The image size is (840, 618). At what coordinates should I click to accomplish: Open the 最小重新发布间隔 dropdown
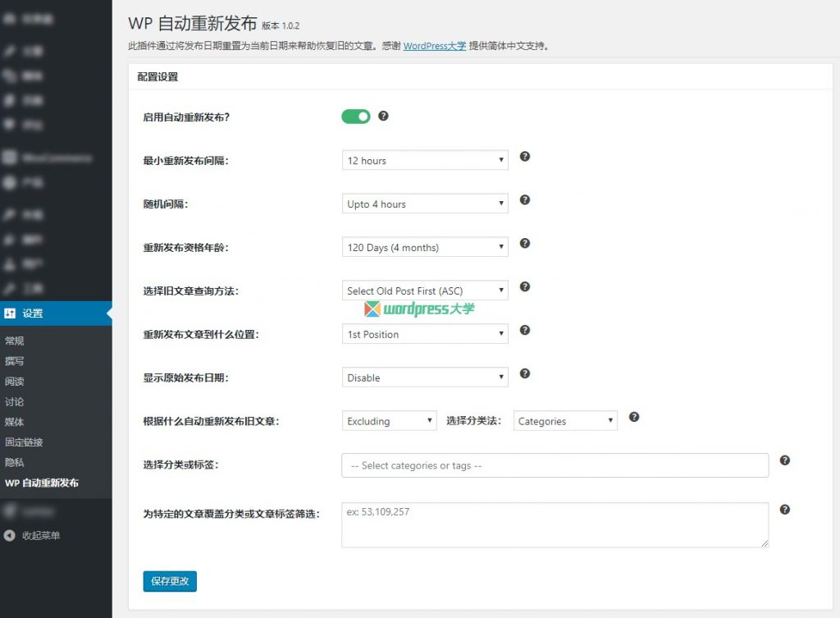coord(424,160)
